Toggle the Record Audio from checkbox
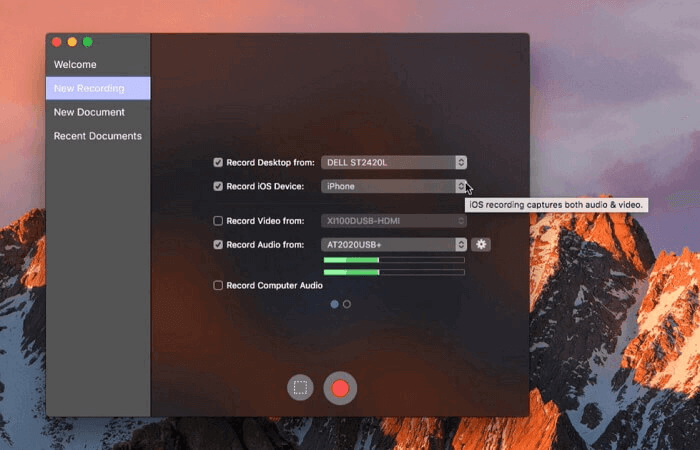The width and height of the screenshot is (700, 450). (218, 244)
